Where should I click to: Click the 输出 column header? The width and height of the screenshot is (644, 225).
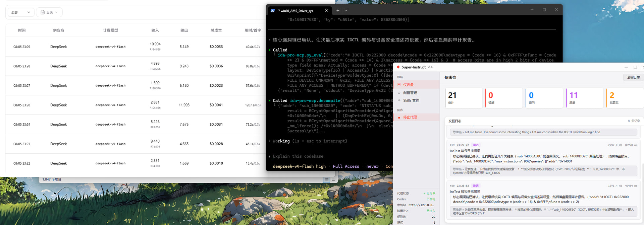pyautogui.click(x=184, y=30)
